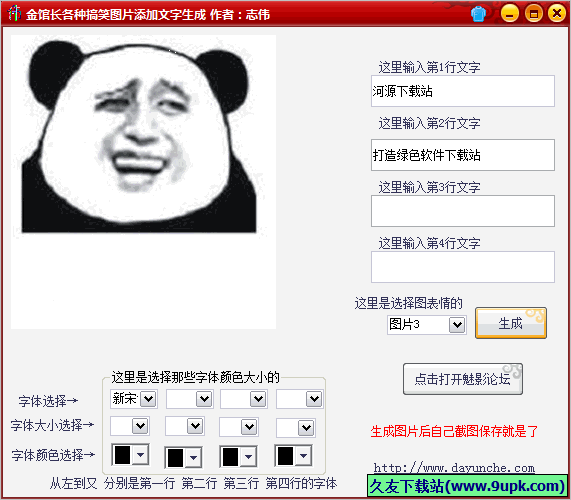Pick third line font color swatch
The height and width of the screenshot is (500, 571).
(231, 457)
